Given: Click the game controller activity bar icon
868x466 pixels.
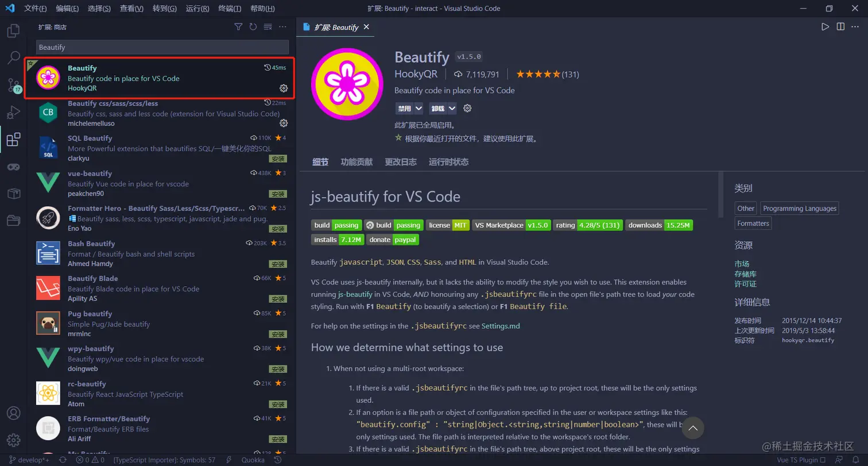Looking at the screenshot, I should click(13, 167).
